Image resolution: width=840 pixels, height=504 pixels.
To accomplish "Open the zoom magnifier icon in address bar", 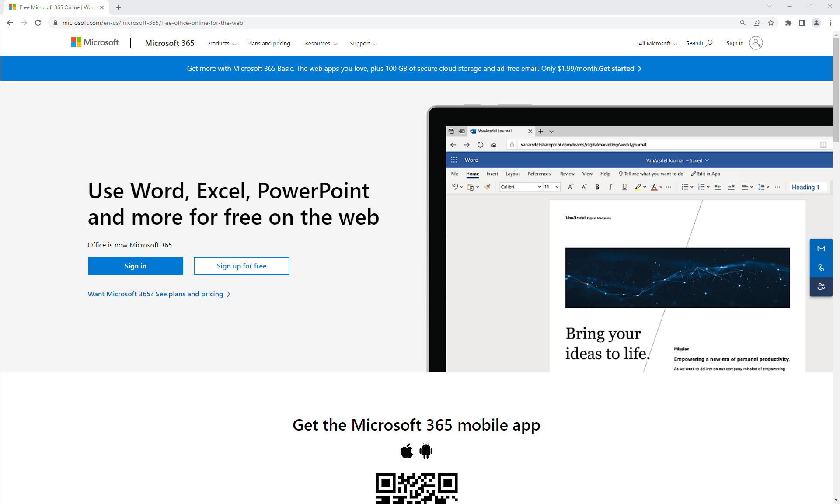I will (742, 23).
